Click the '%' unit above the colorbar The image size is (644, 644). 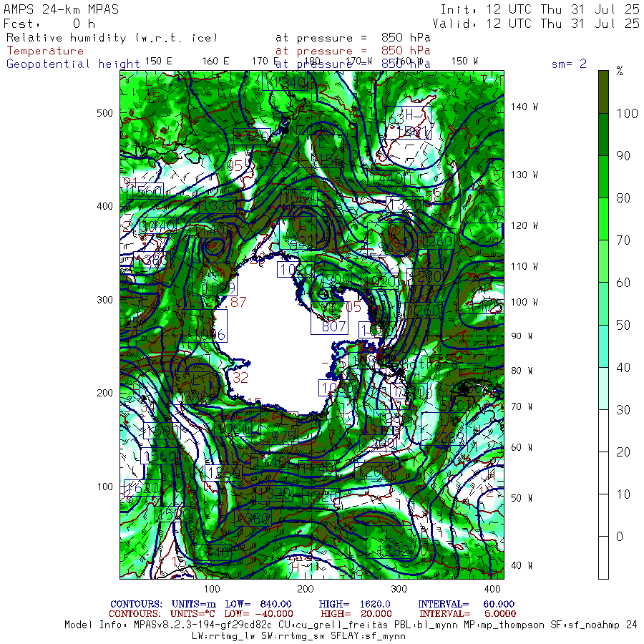(x=620, y=71)
